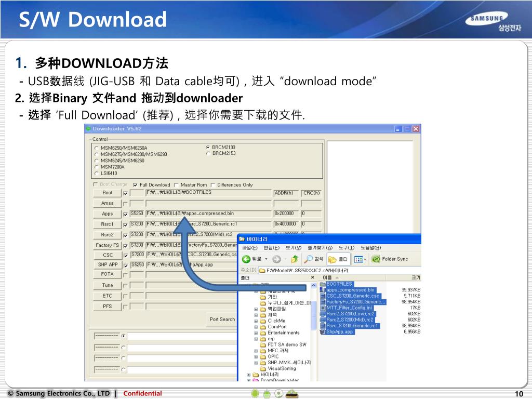Viewport: 532px width, 399px height.
Task: Open the 편집(E) menu in Explorer
Action: [271, 248]
